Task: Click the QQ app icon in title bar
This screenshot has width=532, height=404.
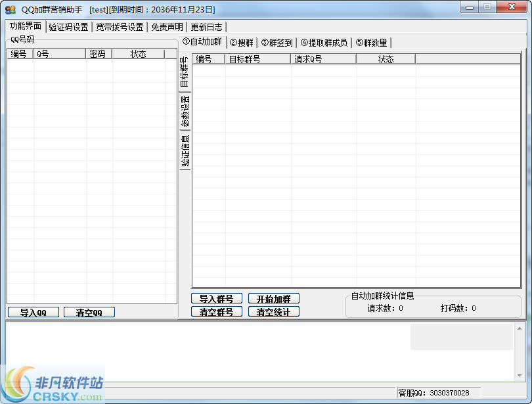Action: point(11,9)
